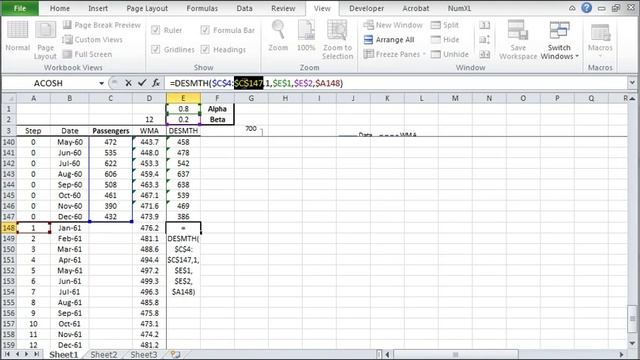Open the Formulas tab

pos(202,8)
